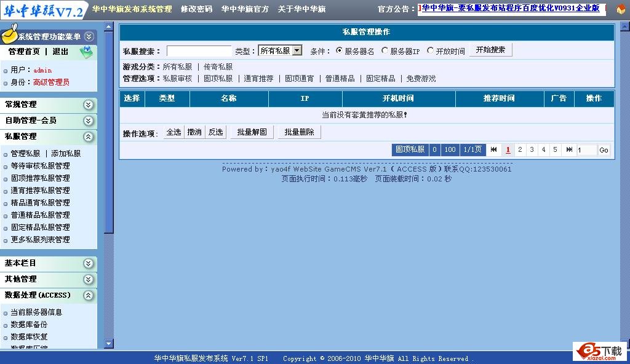Click sidebar scrollbar up arrow
This screenshot has width=630, height=364.
(x=108, y=27)
